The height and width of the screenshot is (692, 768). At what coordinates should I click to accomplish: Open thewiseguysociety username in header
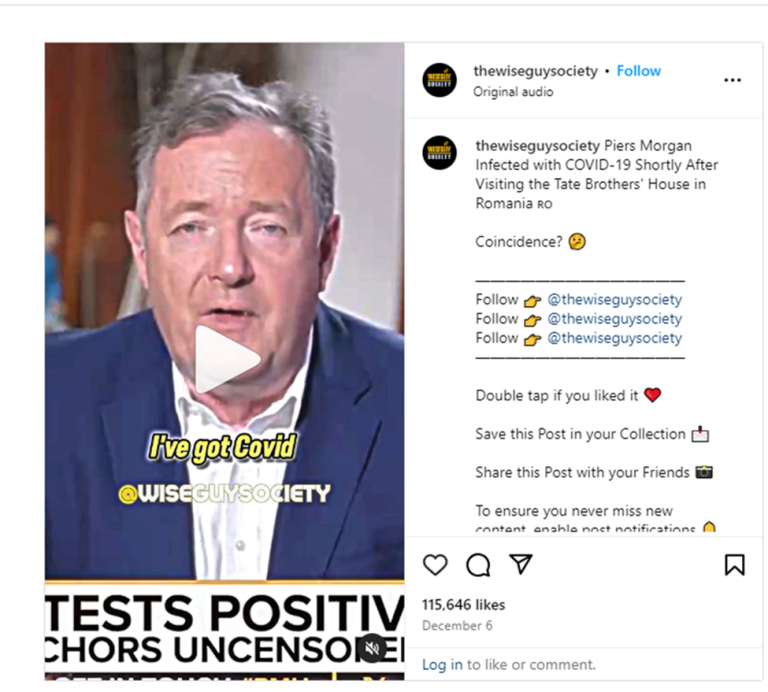(x=535, y=72)
